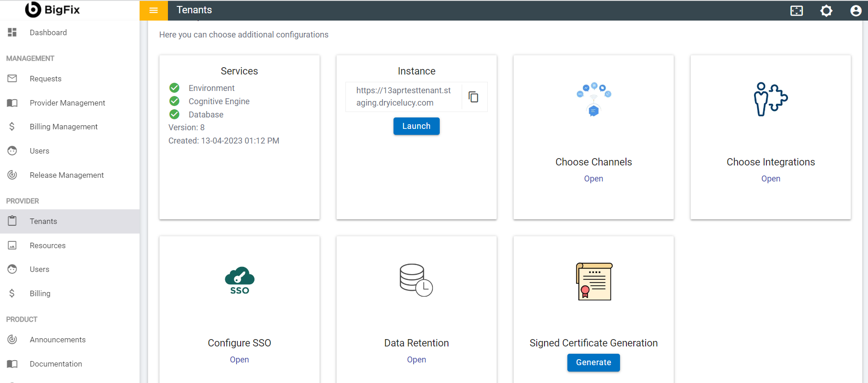
Task: Open the user account icon
Action: [856, 11]
